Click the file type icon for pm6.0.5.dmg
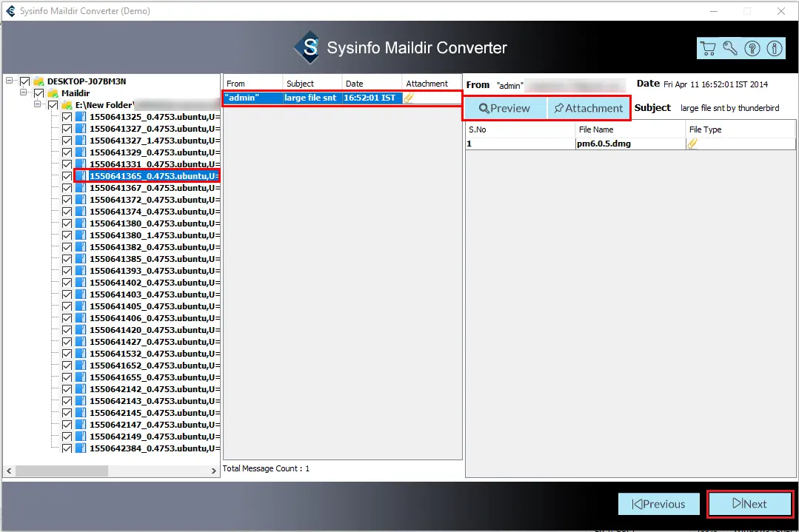 [x=692, y=144]
